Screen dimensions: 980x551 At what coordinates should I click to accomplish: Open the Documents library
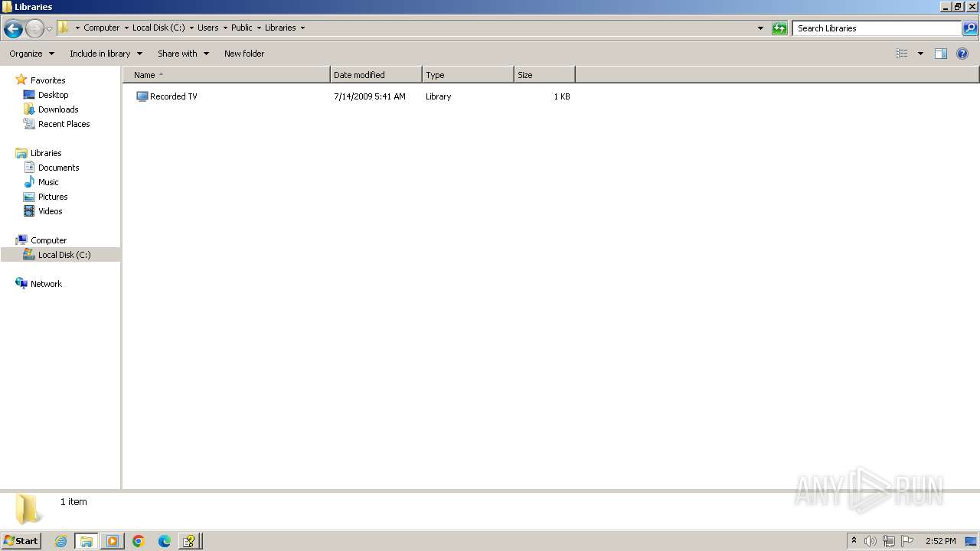tap(58, 168)
